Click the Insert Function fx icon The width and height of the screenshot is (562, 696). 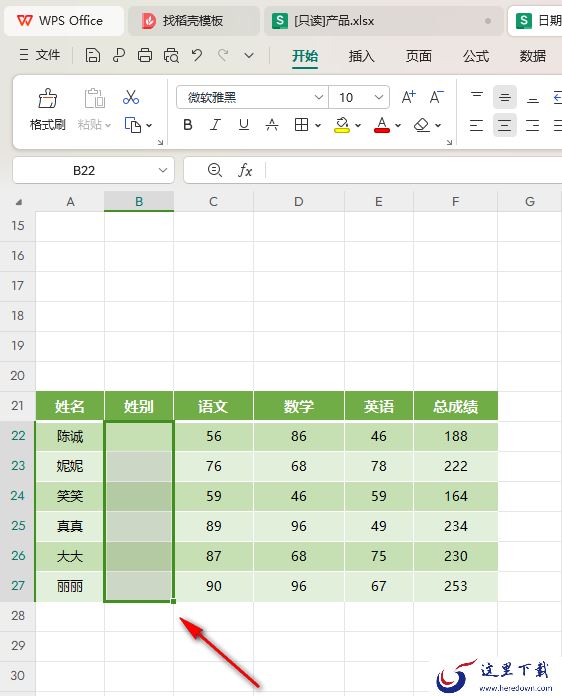245,170
